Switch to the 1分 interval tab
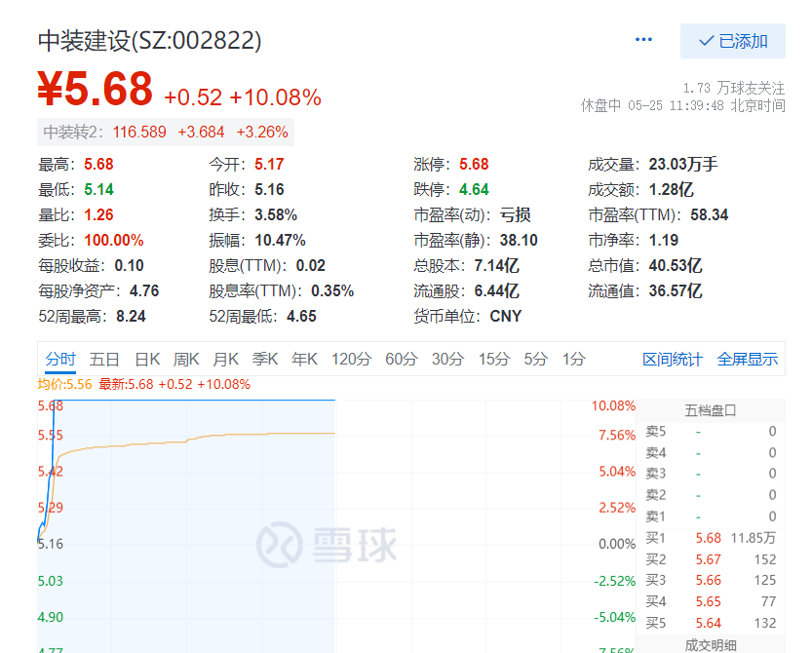 pyautogui.click(x=574, y=359)
